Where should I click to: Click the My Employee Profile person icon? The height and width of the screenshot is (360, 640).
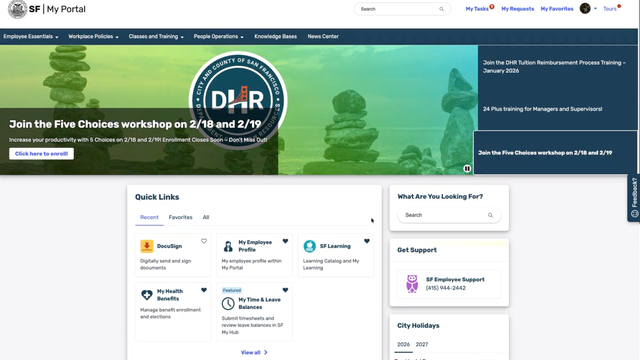(228, 246)
